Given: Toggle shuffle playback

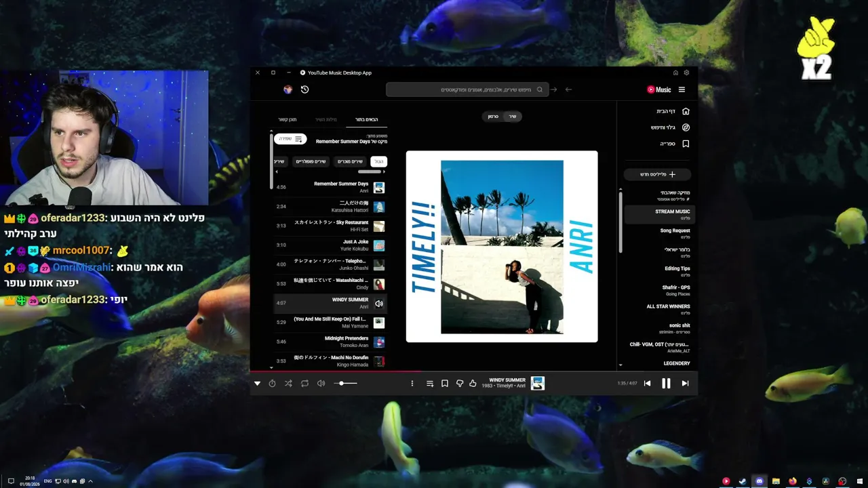Looking at the screenshot, I should tap(288, 384).
